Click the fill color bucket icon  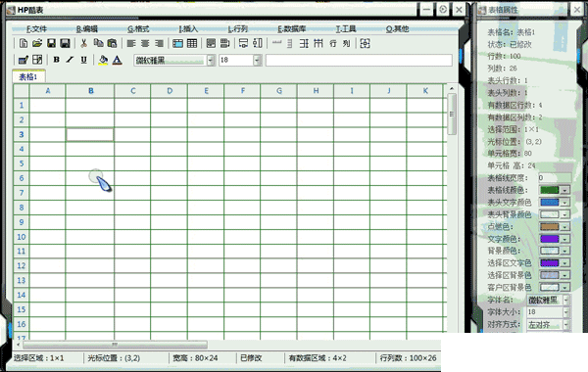click(103, 60)
